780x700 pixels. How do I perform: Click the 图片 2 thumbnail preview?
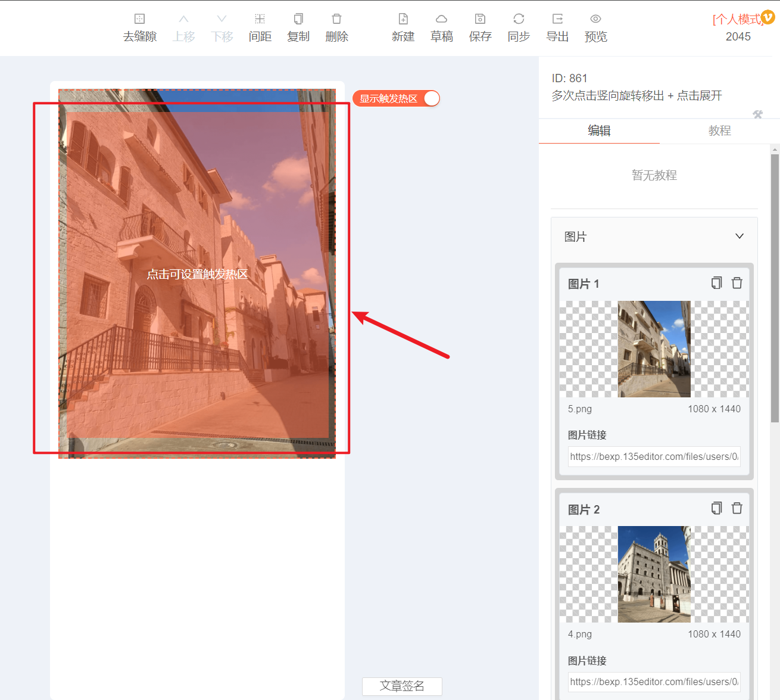coord(654,574)
